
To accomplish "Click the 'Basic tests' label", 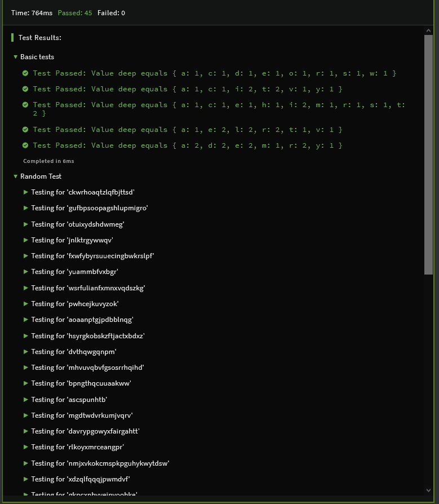I will [x=37, y=57].
